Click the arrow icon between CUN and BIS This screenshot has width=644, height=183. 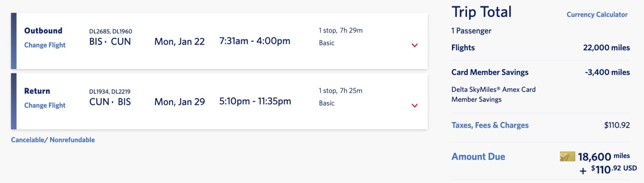(x=113, y=102)
